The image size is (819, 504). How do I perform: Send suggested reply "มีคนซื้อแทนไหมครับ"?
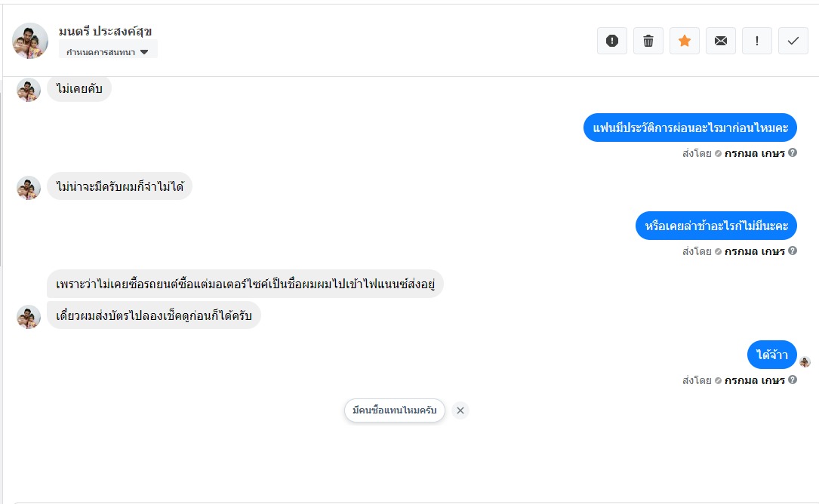pyautogui.click(x=395, y=410)
